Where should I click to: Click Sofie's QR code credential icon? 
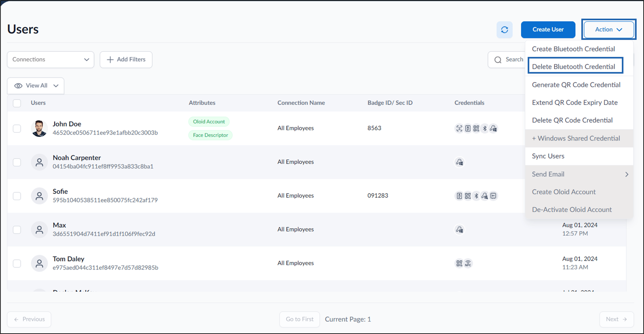point(468,196)
